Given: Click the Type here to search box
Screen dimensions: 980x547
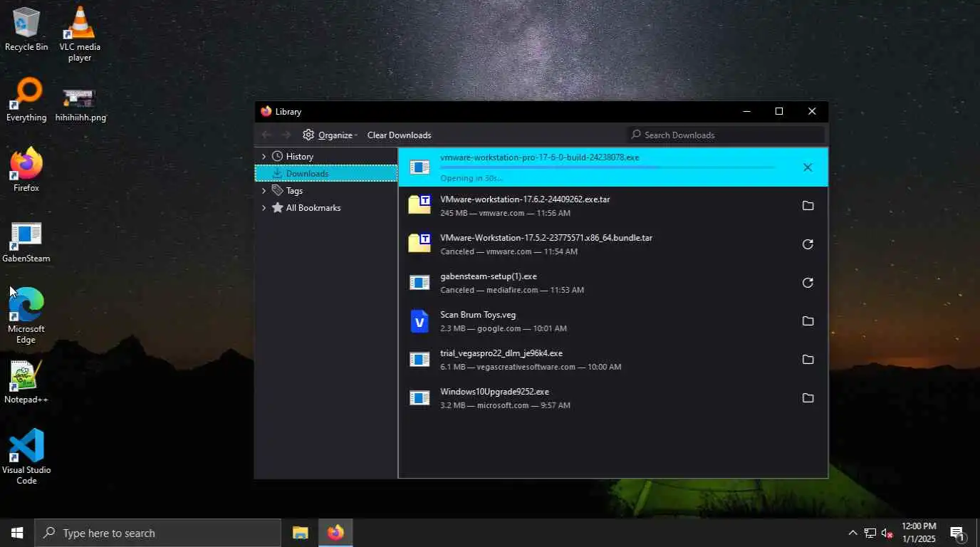Looking at the screenshot, I should click(x=158, y=533).
